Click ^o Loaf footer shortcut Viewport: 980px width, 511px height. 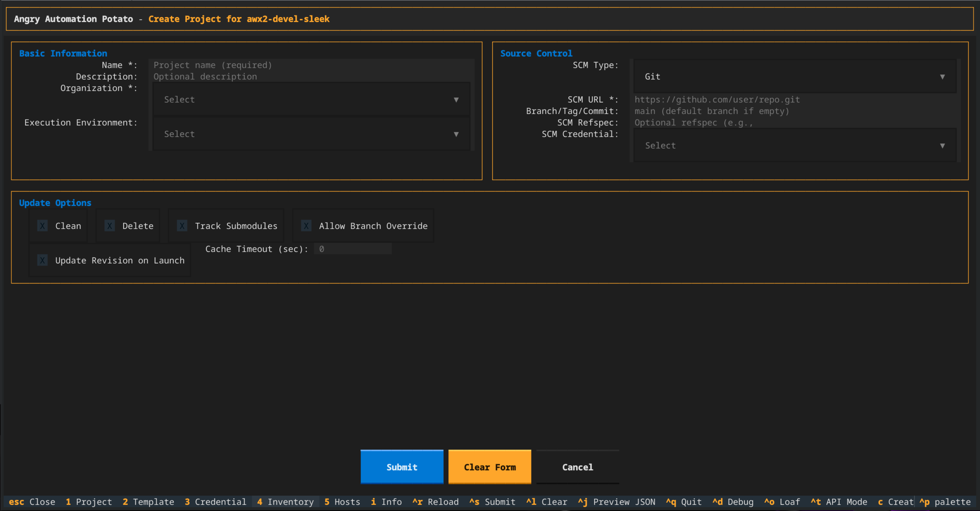782,502
